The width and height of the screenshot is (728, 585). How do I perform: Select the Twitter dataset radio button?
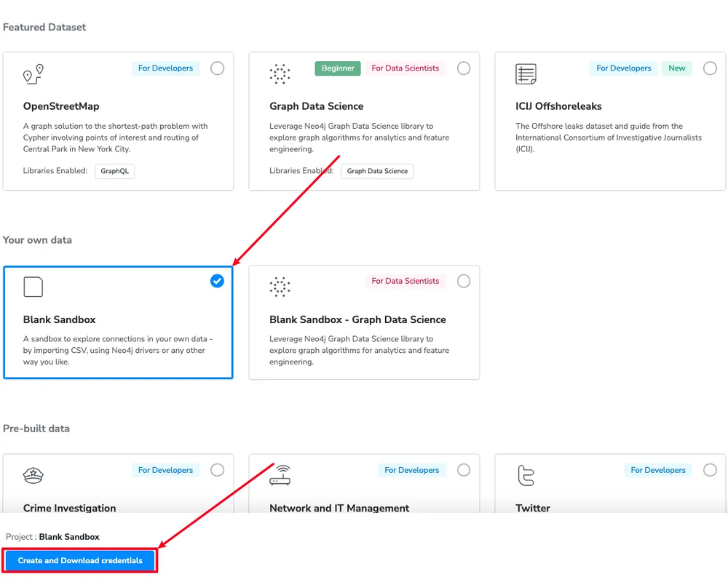(710, 470)
